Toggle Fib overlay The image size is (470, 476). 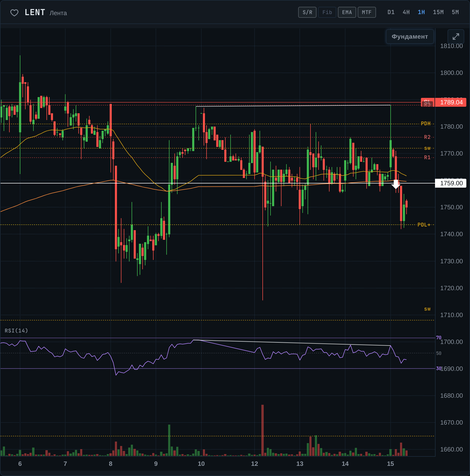coord(327,12)
